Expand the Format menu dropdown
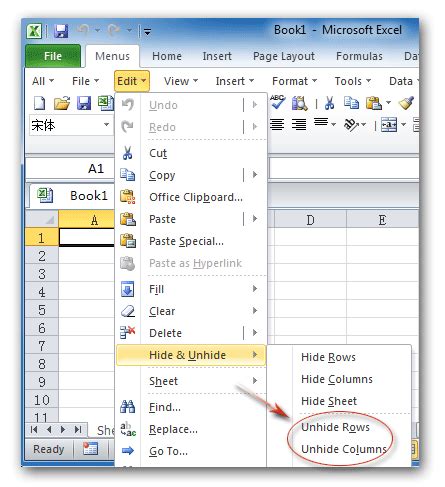The image size is (445, 487). 294,81
